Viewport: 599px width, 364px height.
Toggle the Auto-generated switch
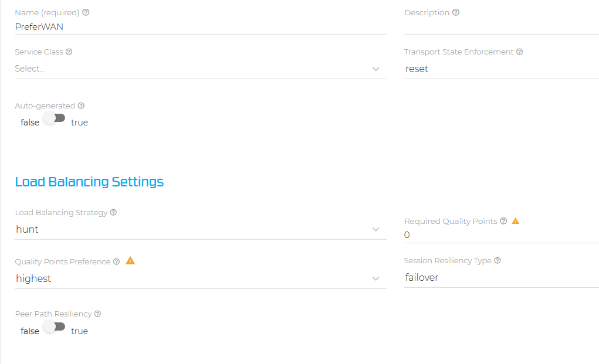click(54, 118)
